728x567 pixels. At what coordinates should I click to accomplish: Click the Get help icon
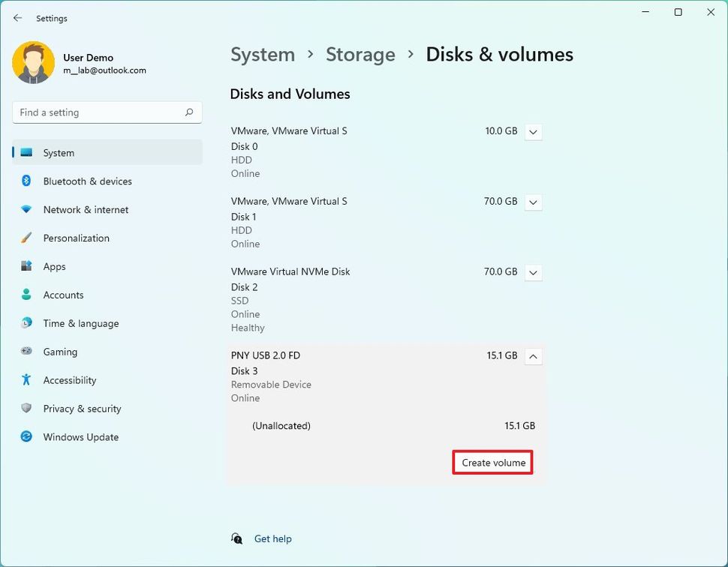click(236, 538)
